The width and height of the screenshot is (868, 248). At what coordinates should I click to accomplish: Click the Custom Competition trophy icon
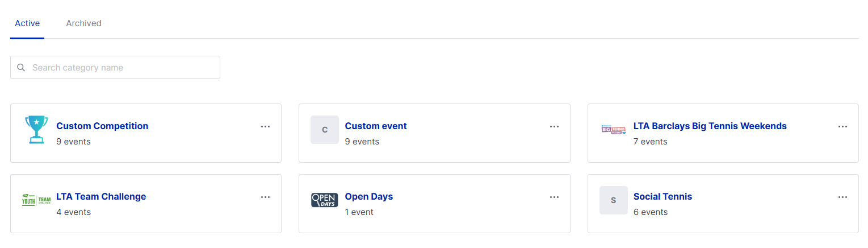point(36,130)
